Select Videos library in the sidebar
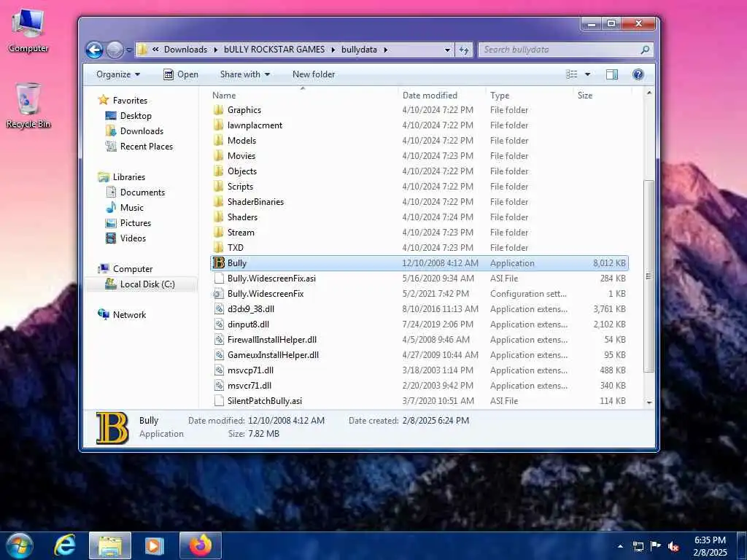This screenshot has width=747, height=560. [133, 238]
